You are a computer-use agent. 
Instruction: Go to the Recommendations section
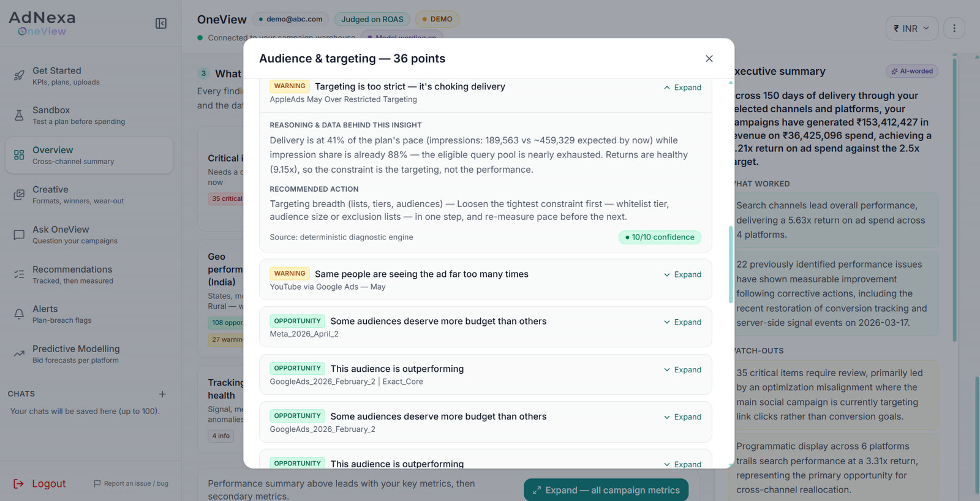[89, 274]
